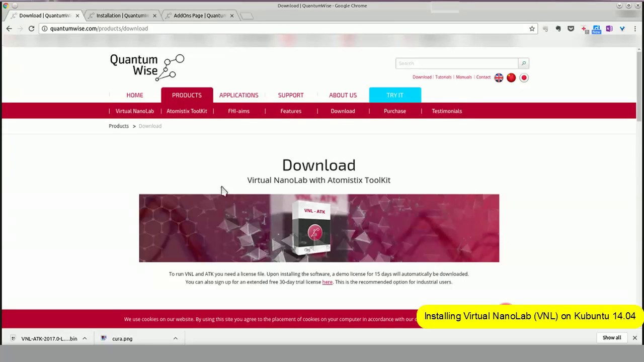Open the SUPPORT menu item
Screen dimensions: 644x362
tap(291, 95)
